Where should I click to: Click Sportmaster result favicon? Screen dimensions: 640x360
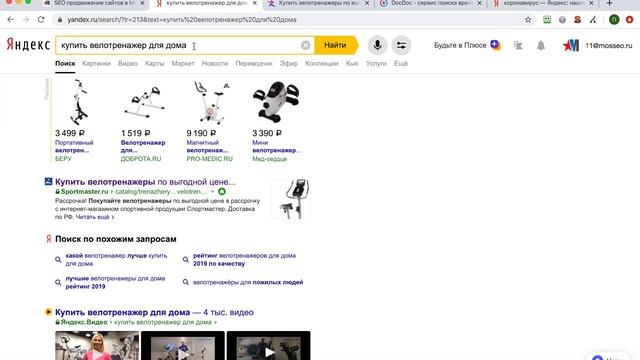[48, 181]
